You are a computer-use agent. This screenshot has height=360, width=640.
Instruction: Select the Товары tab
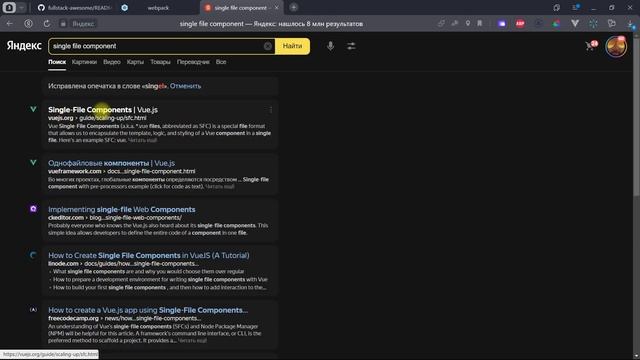160,62
